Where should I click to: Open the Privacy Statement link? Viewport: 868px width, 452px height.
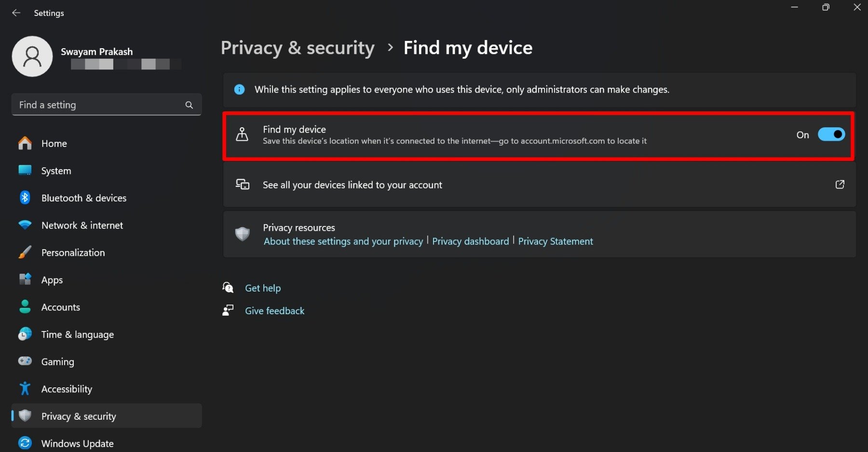pos(556,241)
